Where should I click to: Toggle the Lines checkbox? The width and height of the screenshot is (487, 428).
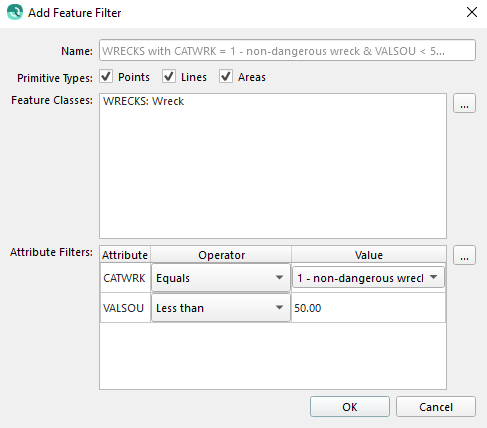tap(169, 77)
